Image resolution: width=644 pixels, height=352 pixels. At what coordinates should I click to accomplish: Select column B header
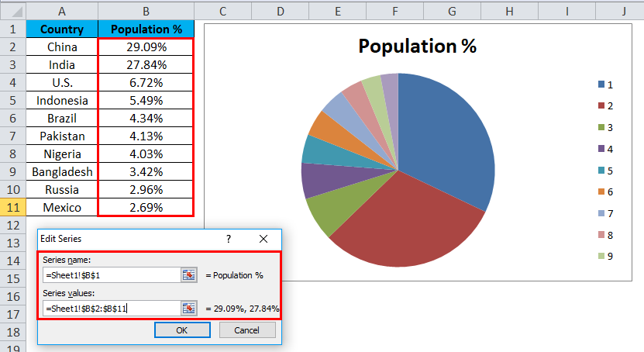pos(146,12)
